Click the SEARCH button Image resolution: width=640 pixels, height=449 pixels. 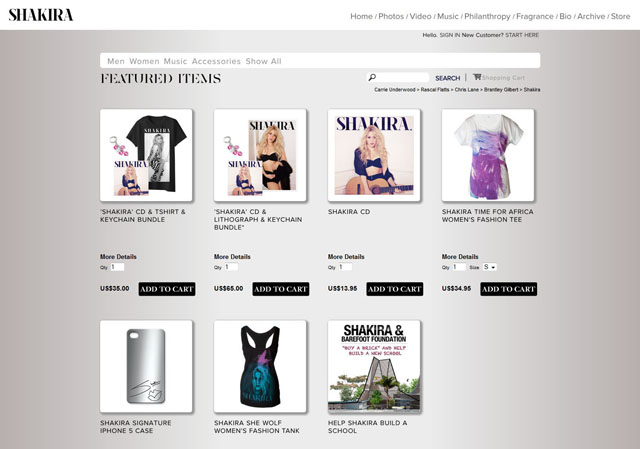point(447,78)
